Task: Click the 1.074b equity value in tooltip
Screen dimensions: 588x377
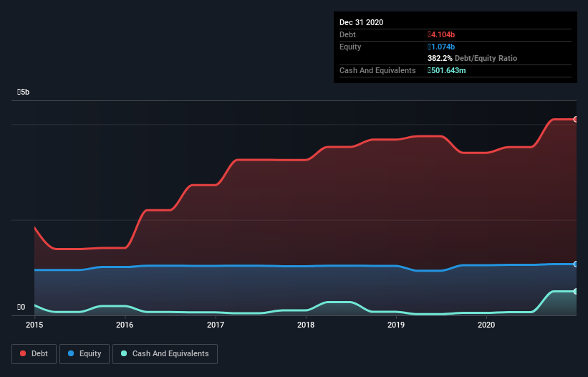Action: [441, 47]
